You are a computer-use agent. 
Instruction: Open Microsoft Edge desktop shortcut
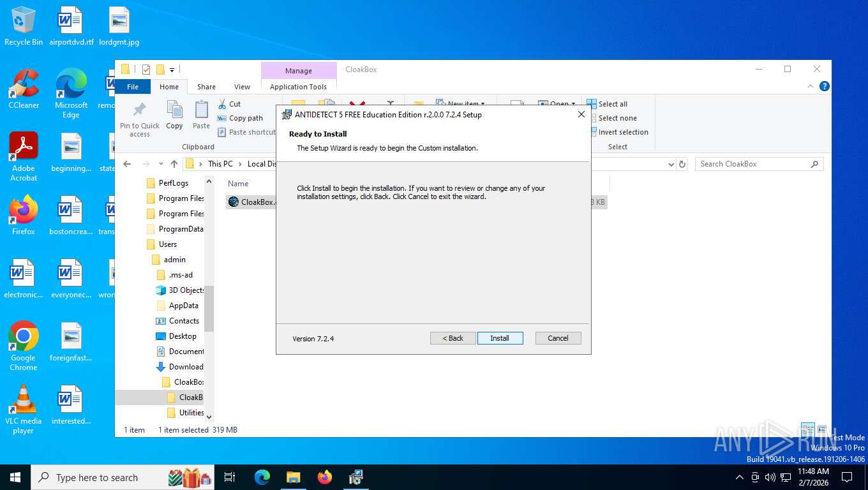click(x=71, y=94)
